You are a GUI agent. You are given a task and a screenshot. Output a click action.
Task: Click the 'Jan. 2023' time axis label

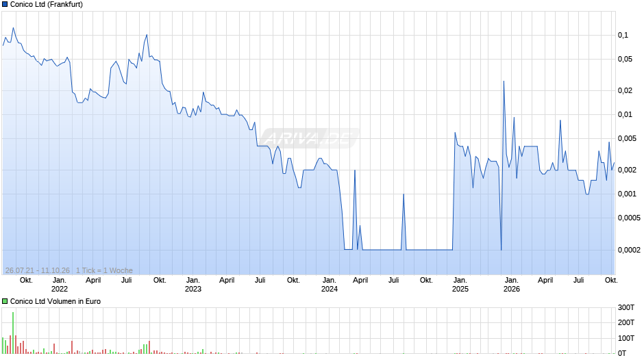pyautogui.click(x=193, y=285)
